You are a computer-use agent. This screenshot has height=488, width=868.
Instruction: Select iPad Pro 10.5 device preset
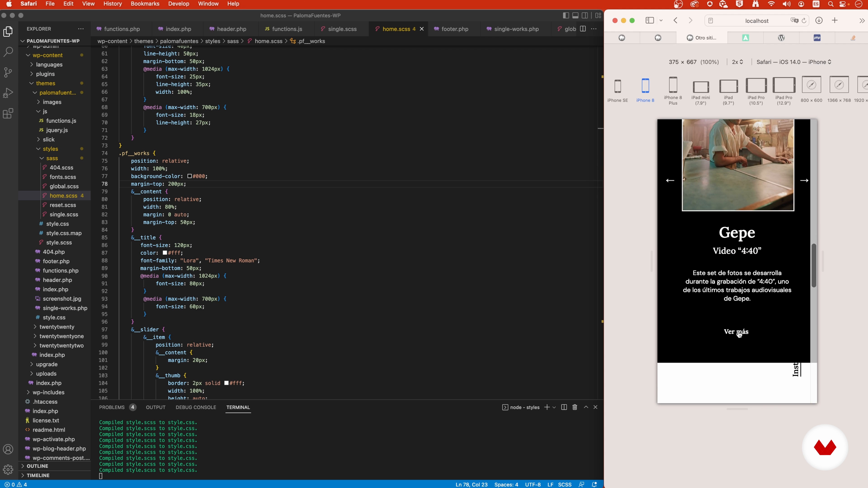tap(756, 91)
